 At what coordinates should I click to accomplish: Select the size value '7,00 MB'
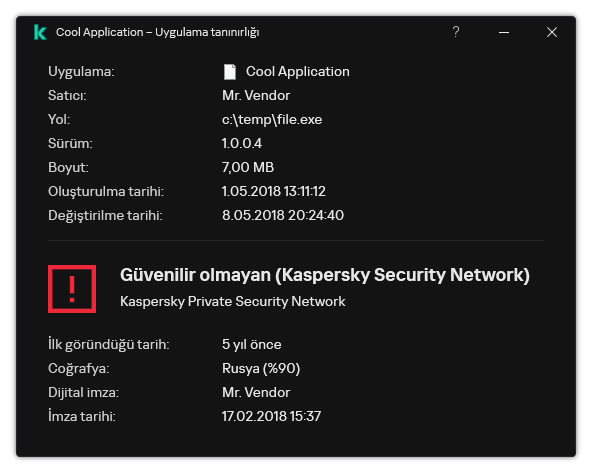[248, 167]
